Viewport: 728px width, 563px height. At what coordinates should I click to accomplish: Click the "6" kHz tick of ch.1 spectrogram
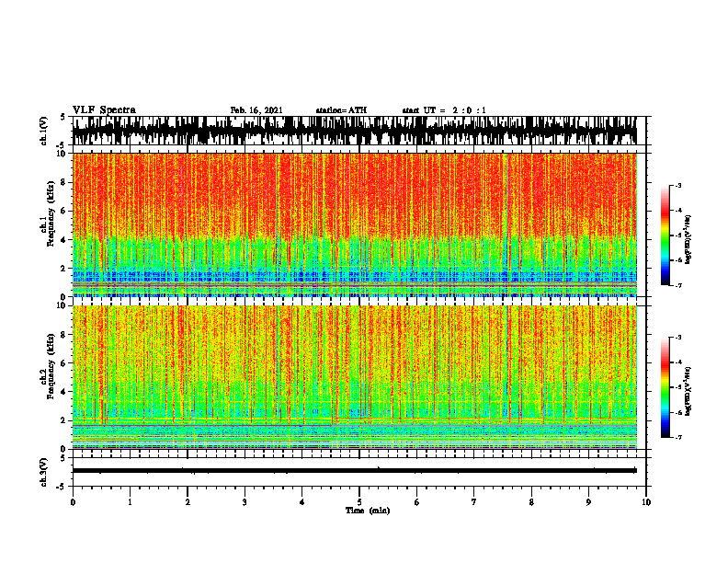(64, 212)
